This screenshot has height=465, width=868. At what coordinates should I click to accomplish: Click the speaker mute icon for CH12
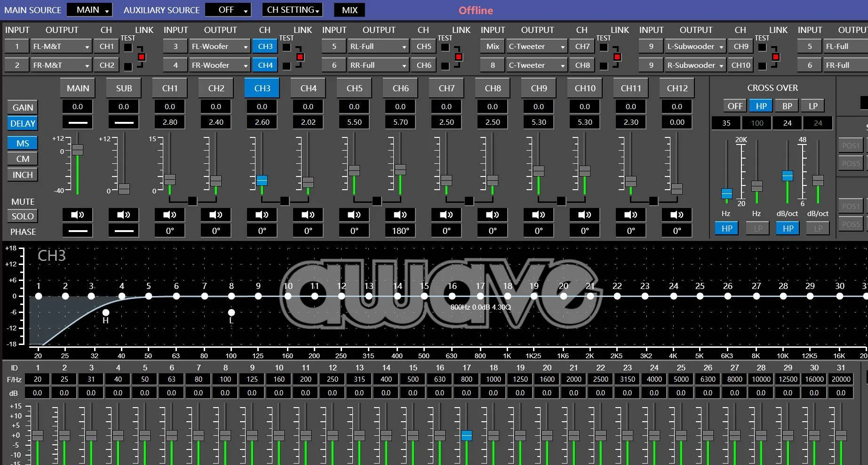point(677,215)
